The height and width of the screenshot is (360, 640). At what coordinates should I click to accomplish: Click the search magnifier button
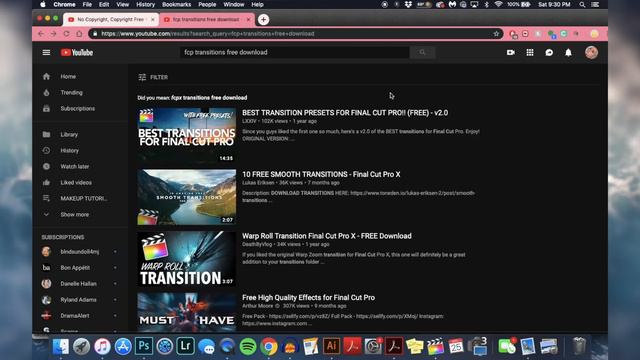tap(422, 52)
